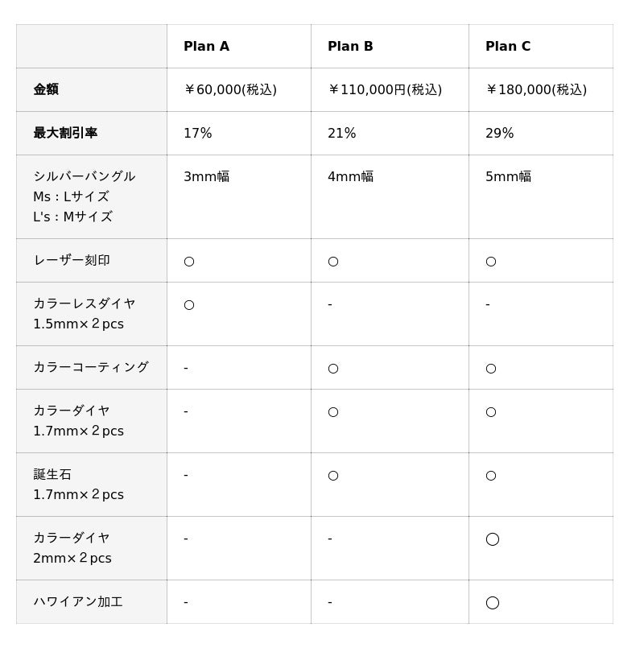Click the 4mm幅 bangle width cell
This screenshot has height=648, width=644.
point(350,177)
